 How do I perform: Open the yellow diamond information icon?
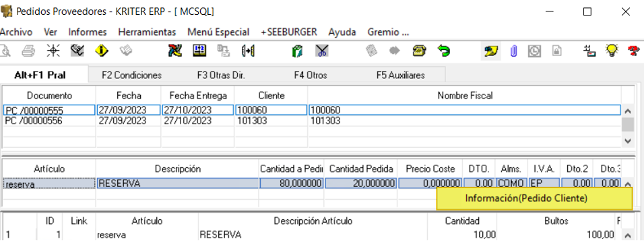[x=102, y=51]
